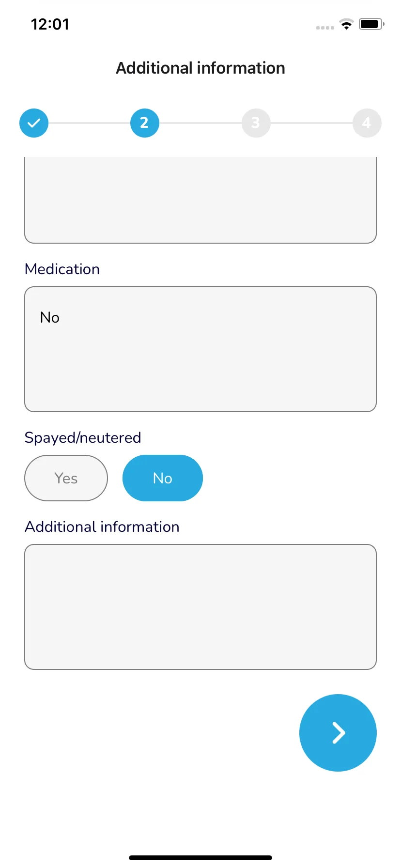Choose Yes for Spayed/neutered

(x=66, y=478)
